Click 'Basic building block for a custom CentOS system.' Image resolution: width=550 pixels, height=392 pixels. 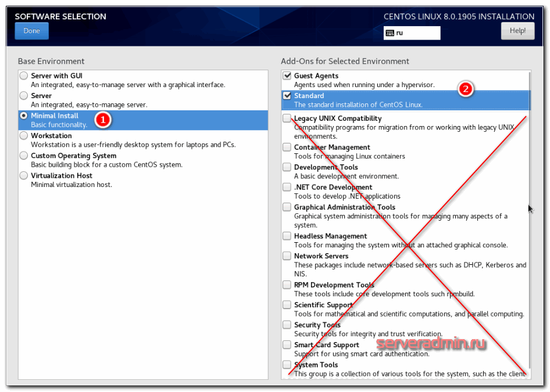click(x=106, y=165)
